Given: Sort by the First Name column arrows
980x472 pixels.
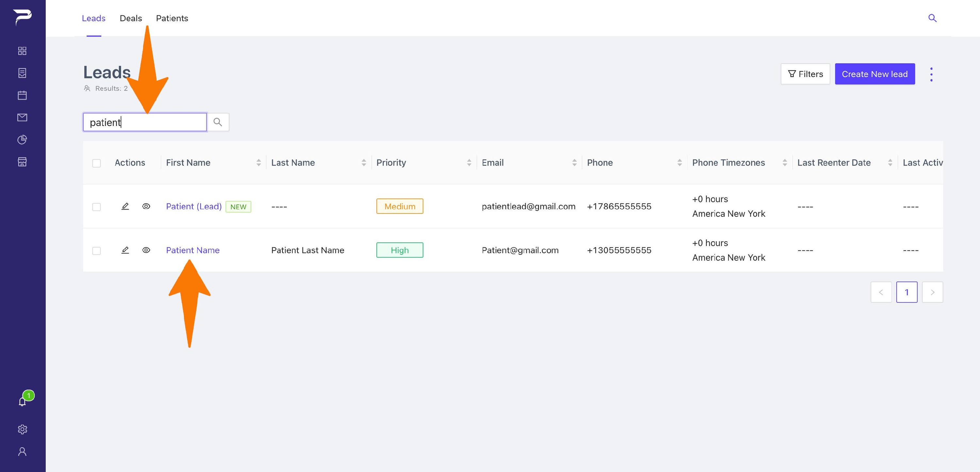Looking at the screenshot, I should coord(259,163).
